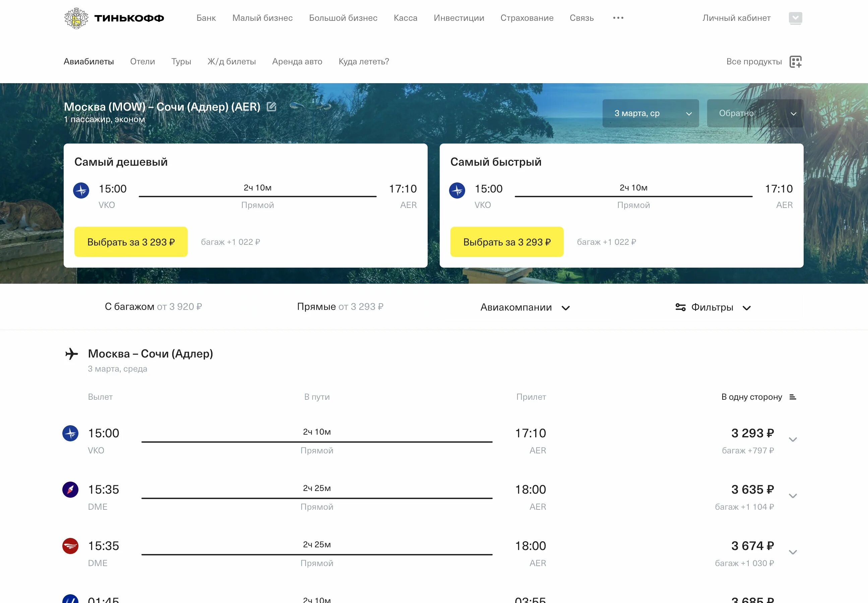The width and height of the screenshot is (868, 603).
Task: Click the Личный кабинет link
Action: [736, 18]
